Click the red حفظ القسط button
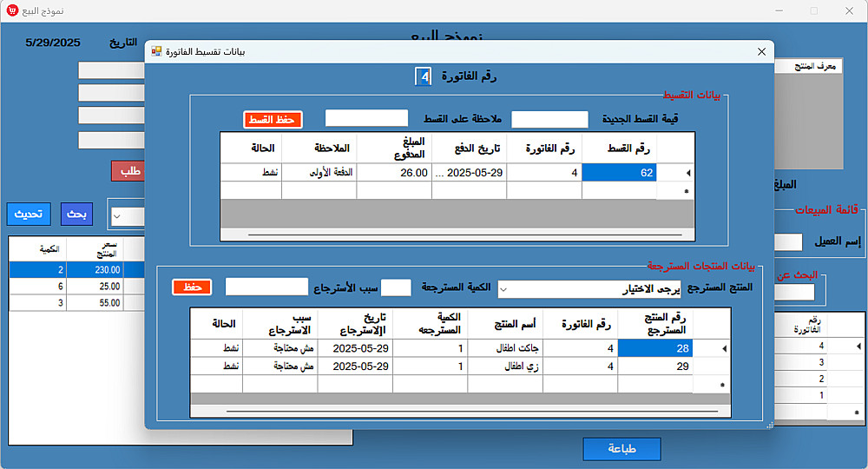This screenshot has width=868, height=469. (273, 120)
